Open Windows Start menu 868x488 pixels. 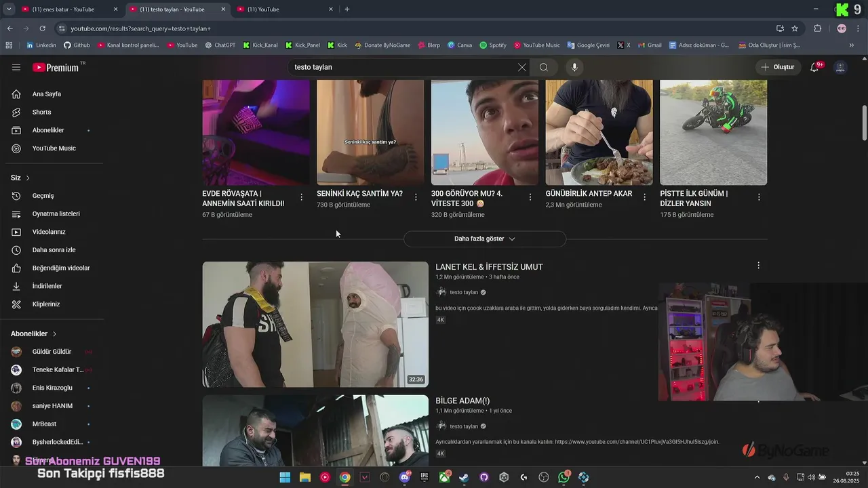pos(285,477)
